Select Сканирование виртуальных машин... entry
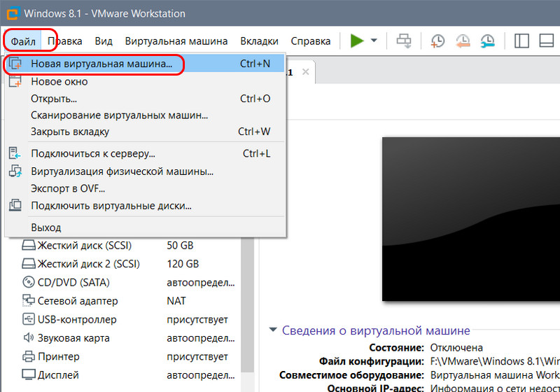Screen dimensions: 560x392 coord(145,115)
